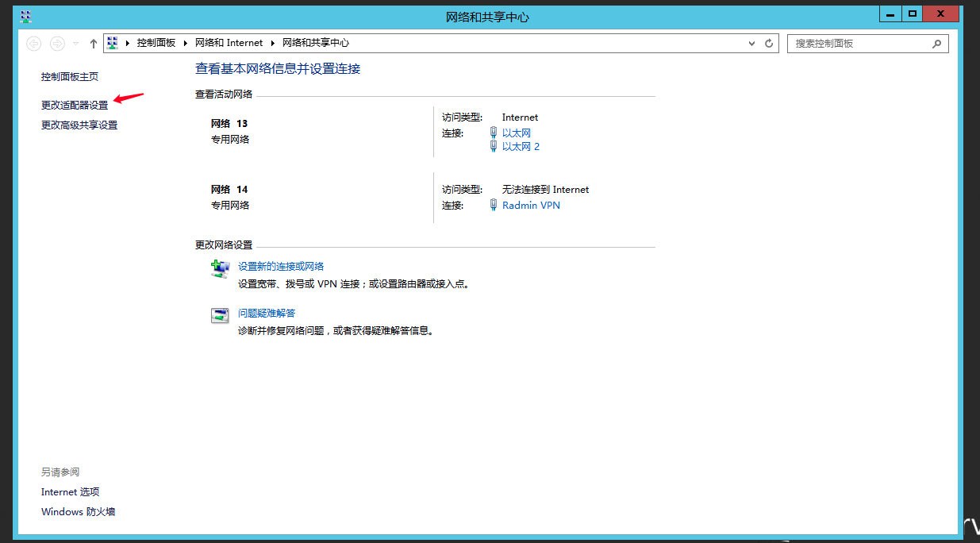Click 设置新的连接或网络 link

point(281,266)
